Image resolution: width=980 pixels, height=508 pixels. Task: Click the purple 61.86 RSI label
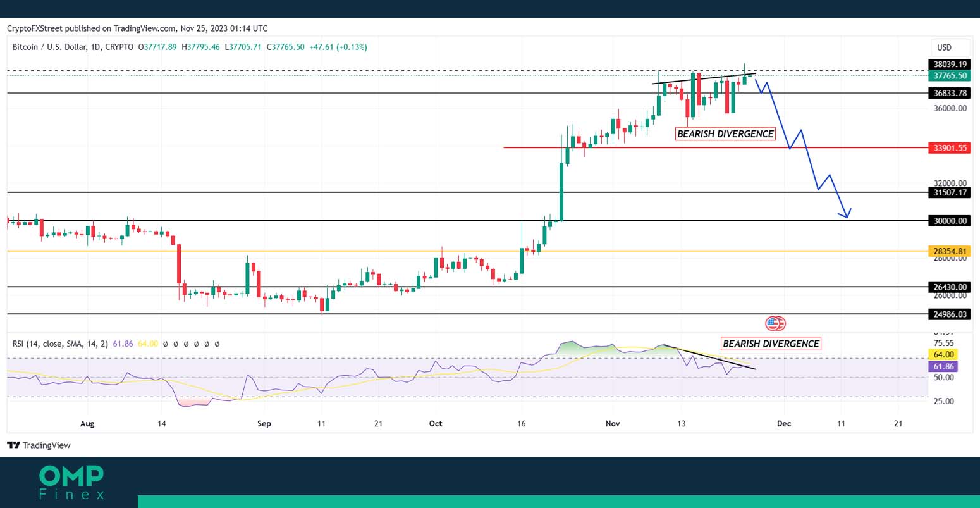tap(943, 367)
